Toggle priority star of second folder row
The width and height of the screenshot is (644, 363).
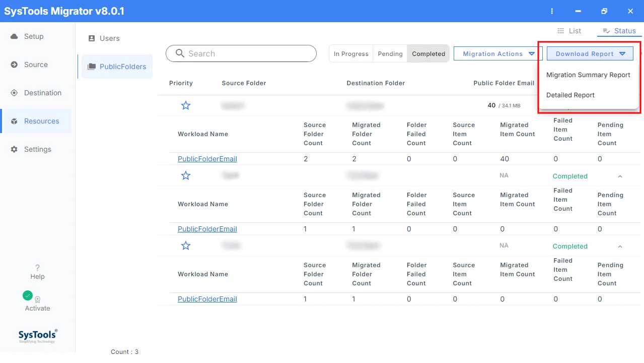coord(186,175)
